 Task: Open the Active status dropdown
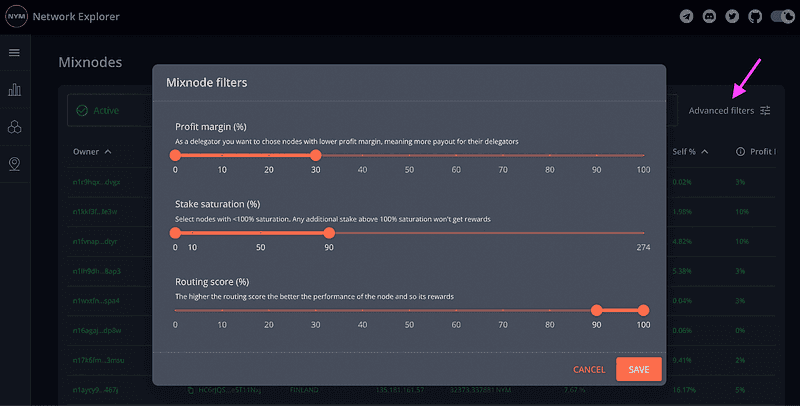108,110
